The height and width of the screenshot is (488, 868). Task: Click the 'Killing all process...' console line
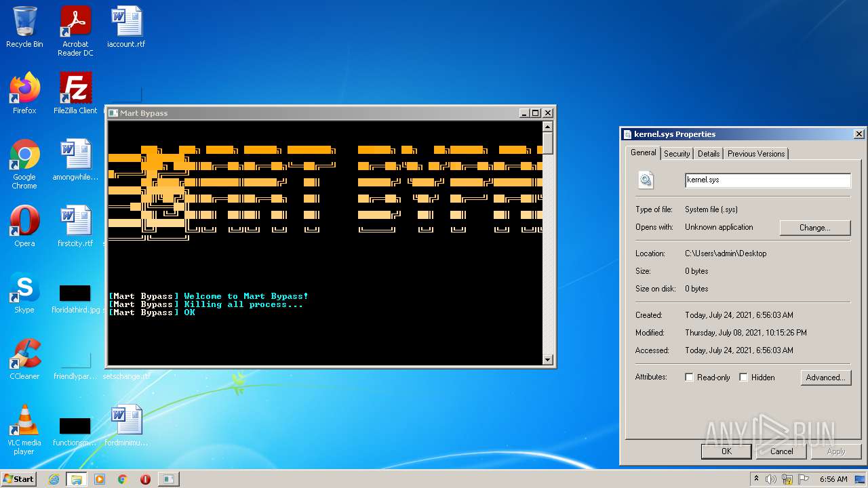tap(205, 304)
